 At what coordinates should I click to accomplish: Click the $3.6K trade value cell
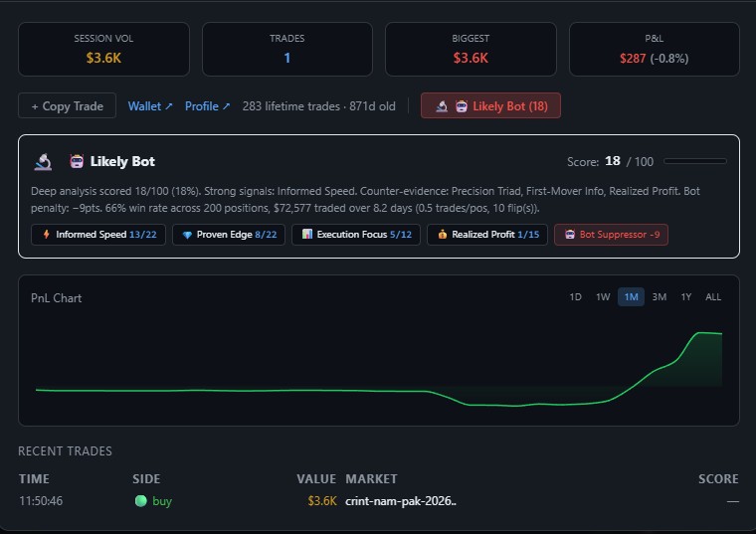[x=322, y=501]
